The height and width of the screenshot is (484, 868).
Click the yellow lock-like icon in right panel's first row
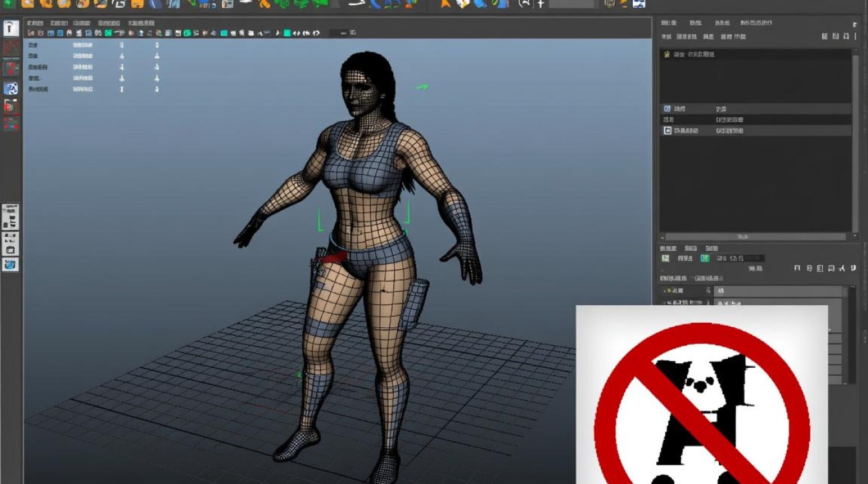click(667, 55)
